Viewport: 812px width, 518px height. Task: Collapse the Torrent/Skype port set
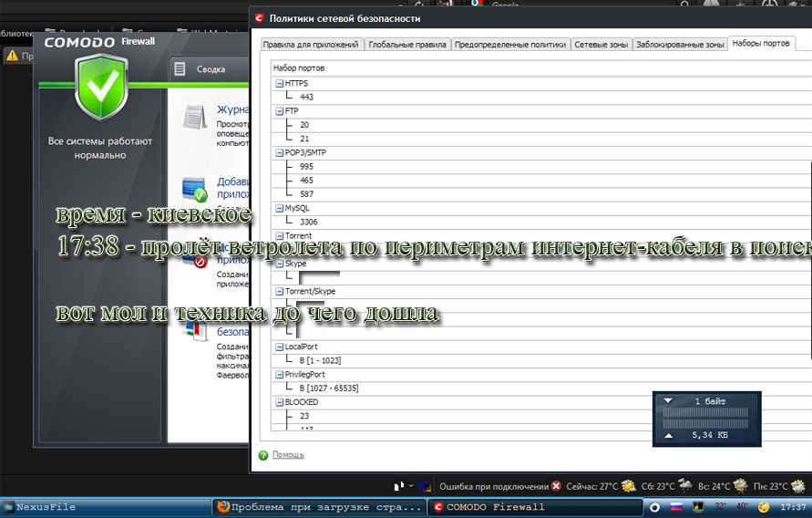tap(280, 292)
